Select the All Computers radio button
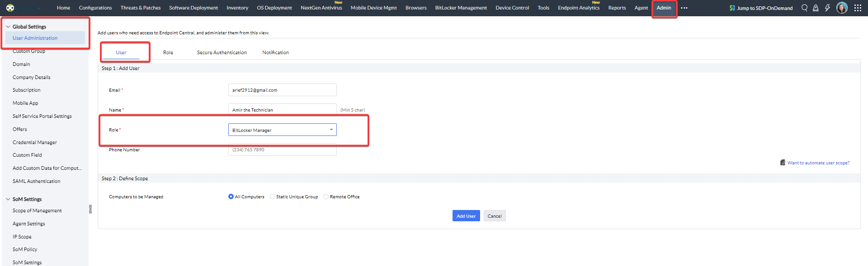Viewport: 868px width, 266px height. pos(231,196)
